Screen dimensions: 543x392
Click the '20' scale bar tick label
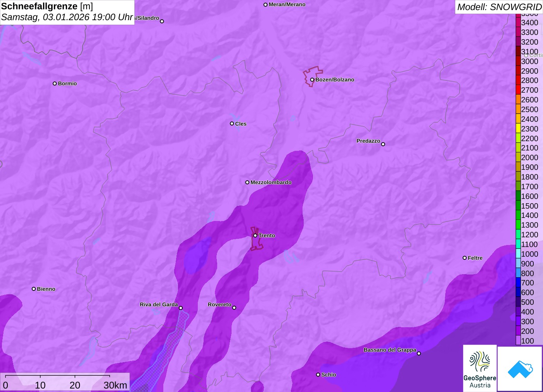click(75, 385)
